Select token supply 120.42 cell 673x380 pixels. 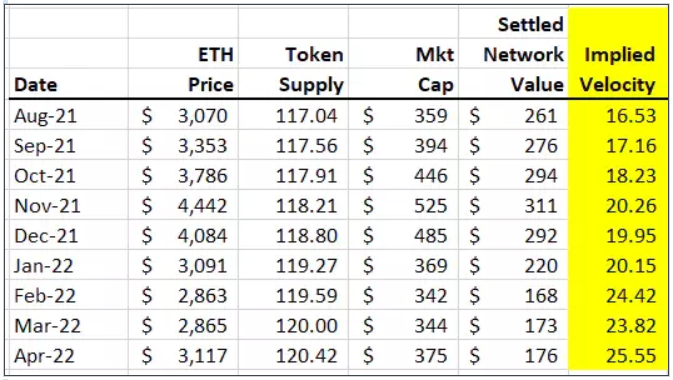click(294, 356)
